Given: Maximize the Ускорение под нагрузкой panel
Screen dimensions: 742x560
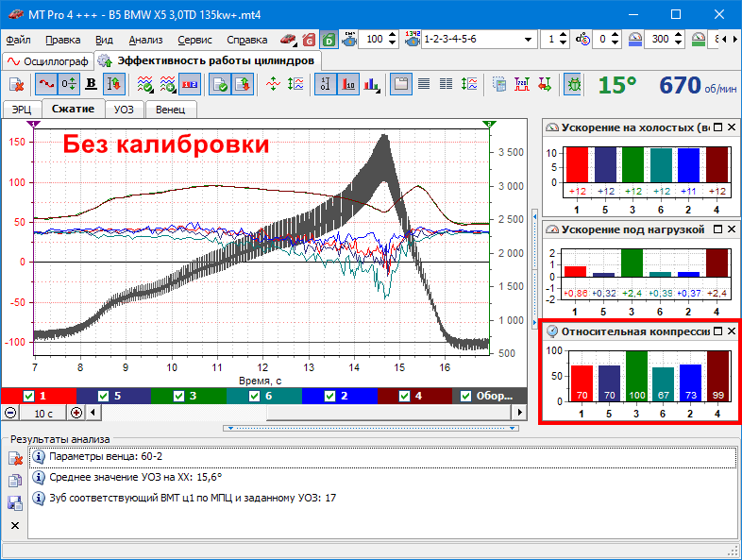Looking at the screenshot, I should 717,229.
